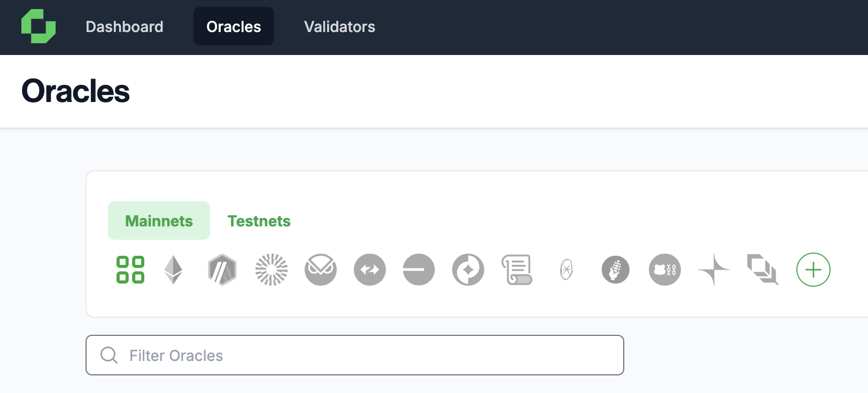Select the corn cob network icon
The image size is (868, 393).
(x=616, y=270)
